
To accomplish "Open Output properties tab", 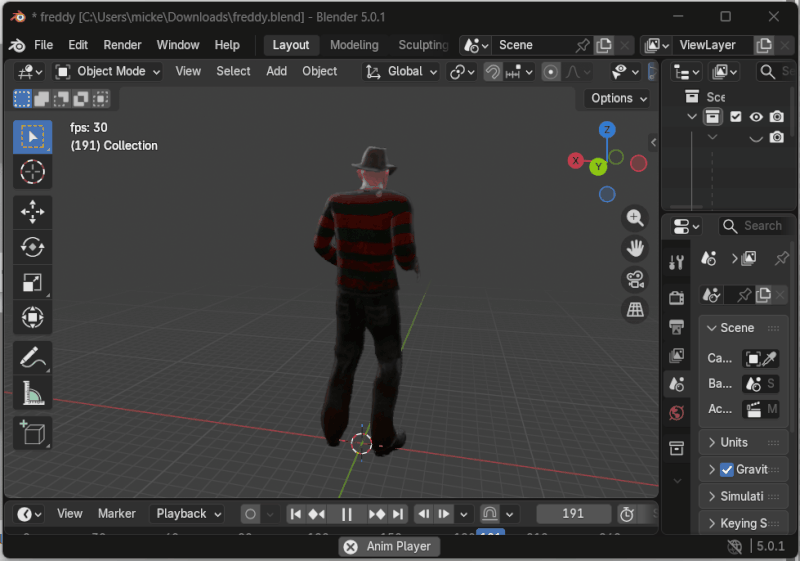I will [677, 326].
